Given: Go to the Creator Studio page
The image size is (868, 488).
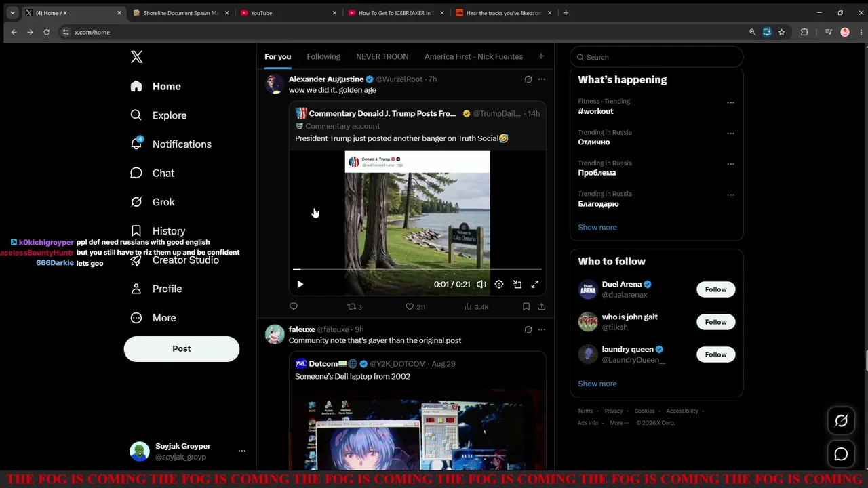Looking at the screenshot, I should click(174, 260).
